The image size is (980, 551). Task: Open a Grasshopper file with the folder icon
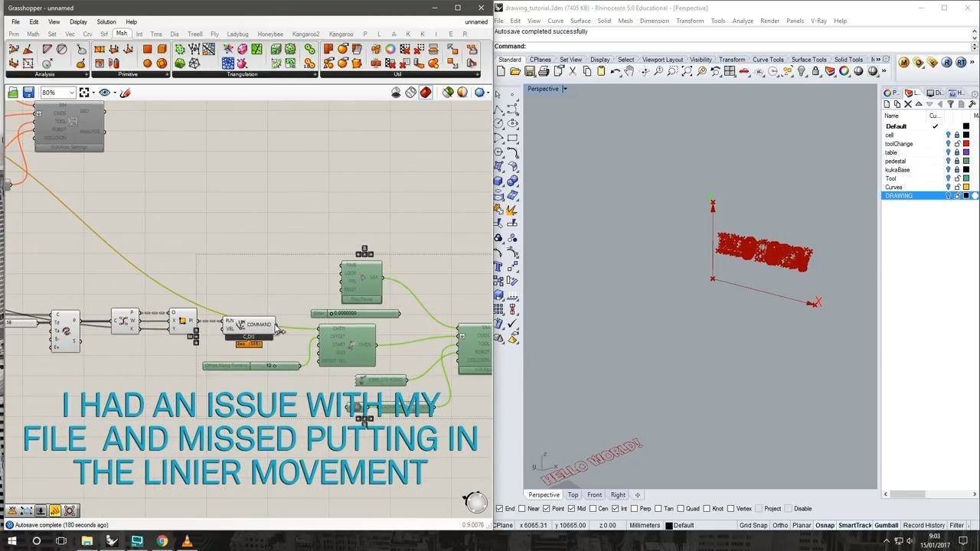pyautogui.click(x=13, y=93)
